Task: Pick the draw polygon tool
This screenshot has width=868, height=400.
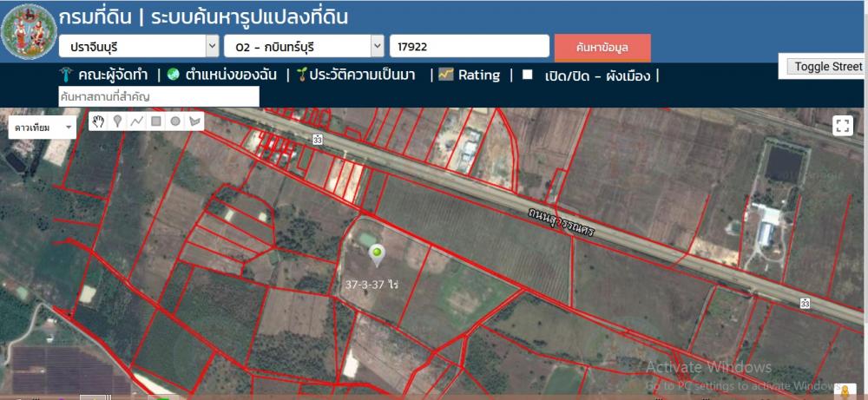Action: tap(194, 121)
